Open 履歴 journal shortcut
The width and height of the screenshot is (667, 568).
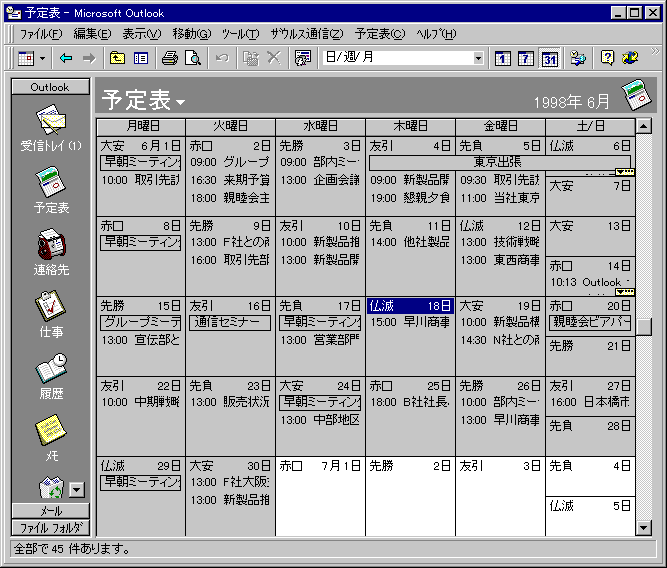pos(51,377)
